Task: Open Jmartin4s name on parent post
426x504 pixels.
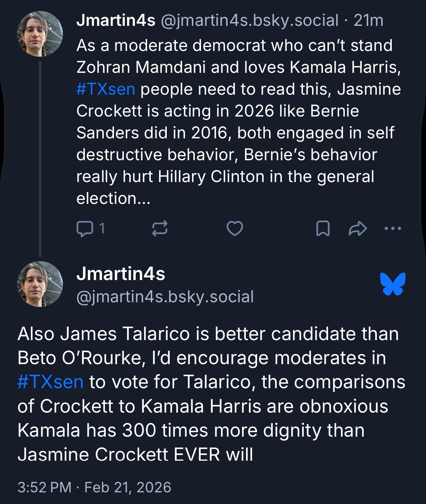Action: tap(116, 20)
